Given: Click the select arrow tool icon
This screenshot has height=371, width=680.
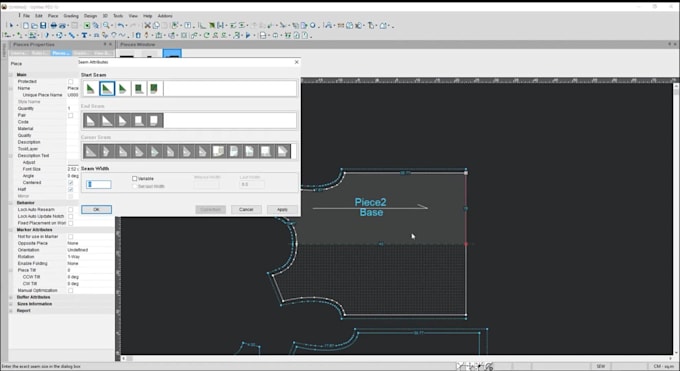Looking at the screenshot, I should click(x=11, y=26).
